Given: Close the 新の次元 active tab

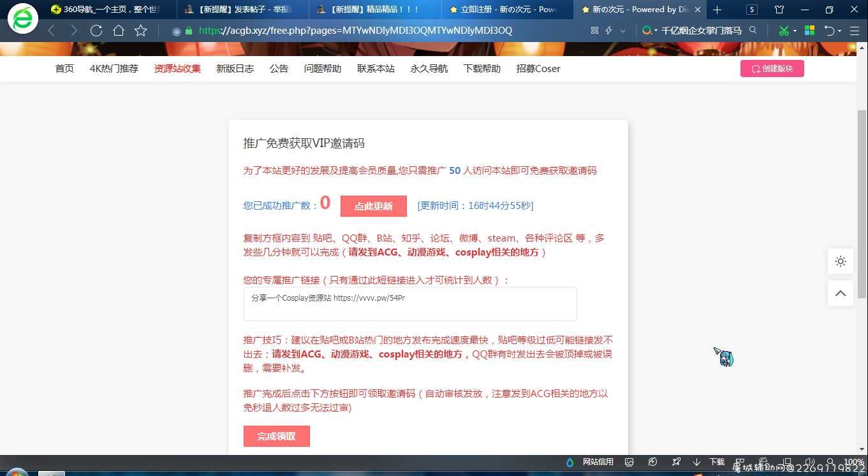Looking at the screenshot, I should [698, 10].
